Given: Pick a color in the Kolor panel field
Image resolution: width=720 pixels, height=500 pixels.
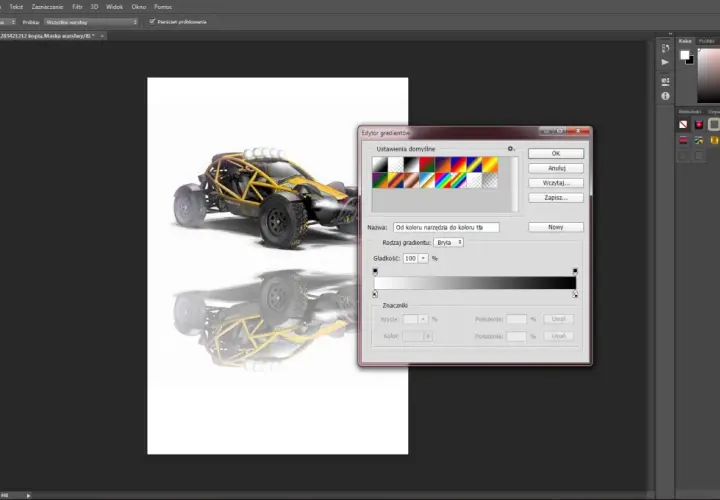Looking at the screenshot, I should [709, 76].
